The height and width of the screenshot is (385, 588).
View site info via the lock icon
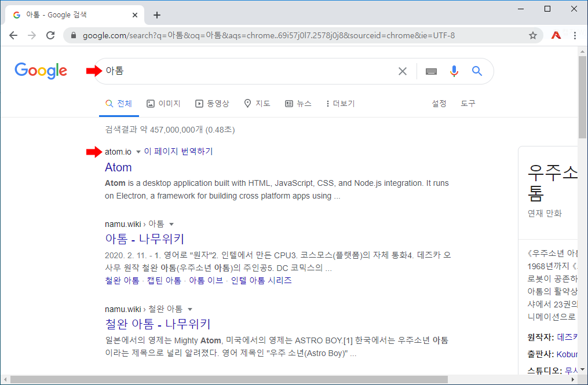[74, 36]
